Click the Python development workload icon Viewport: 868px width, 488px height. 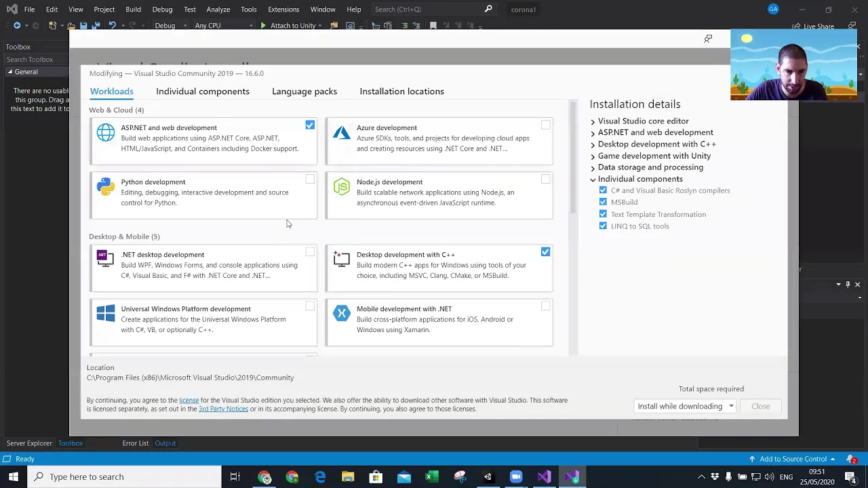[x=106, y=186]
